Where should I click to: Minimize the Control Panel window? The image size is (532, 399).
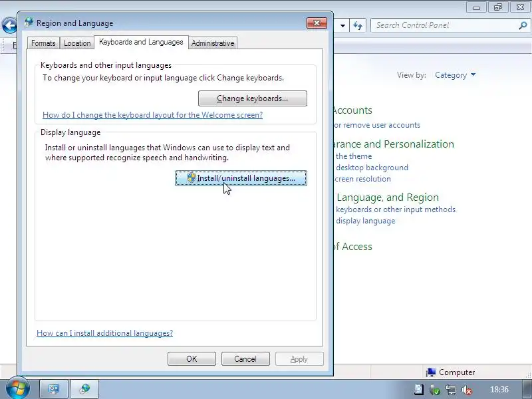click(x=476, y=7)
